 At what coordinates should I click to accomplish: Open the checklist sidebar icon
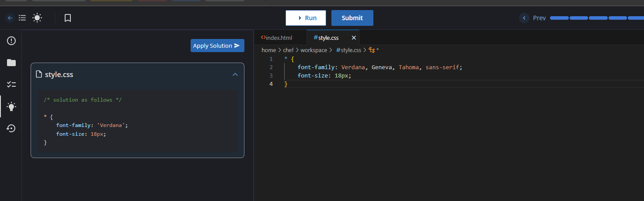click(11, 85)
